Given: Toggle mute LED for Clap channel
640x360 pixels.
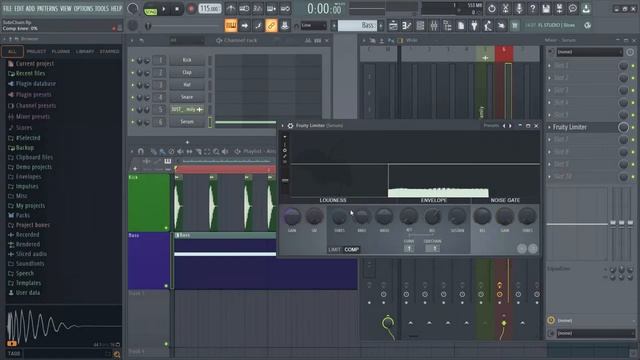Looking at the screenshot, I should tap(133, 73).
